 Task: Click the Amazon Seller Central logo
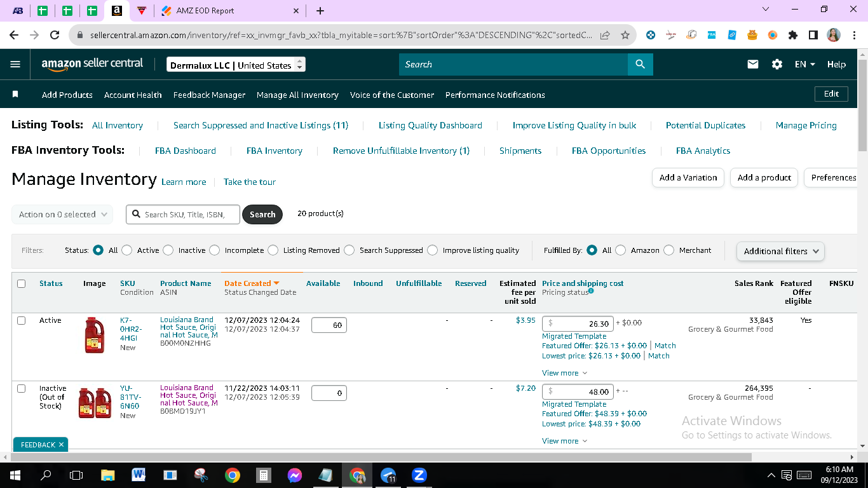[x=93, y=64]
